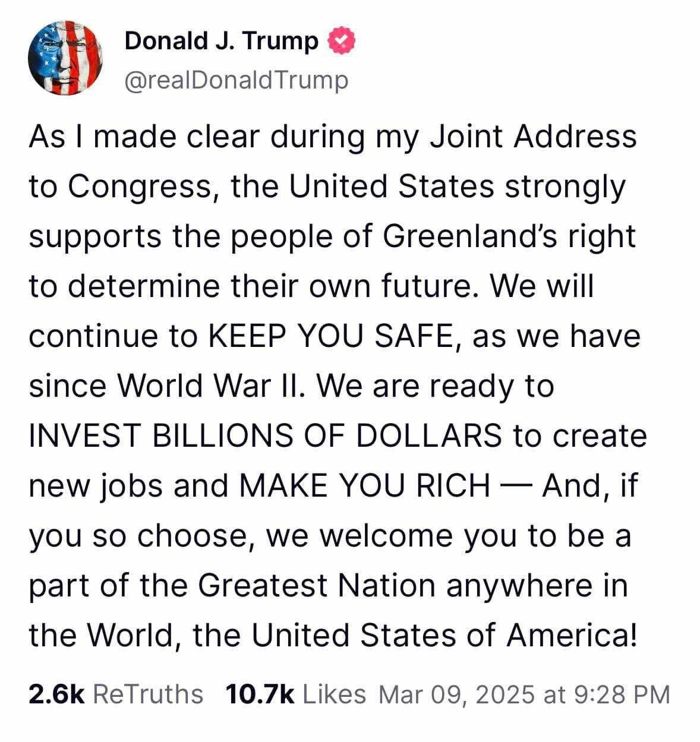Click the word America! ending the post
The image size is (700, 742).
click(573, 635)
